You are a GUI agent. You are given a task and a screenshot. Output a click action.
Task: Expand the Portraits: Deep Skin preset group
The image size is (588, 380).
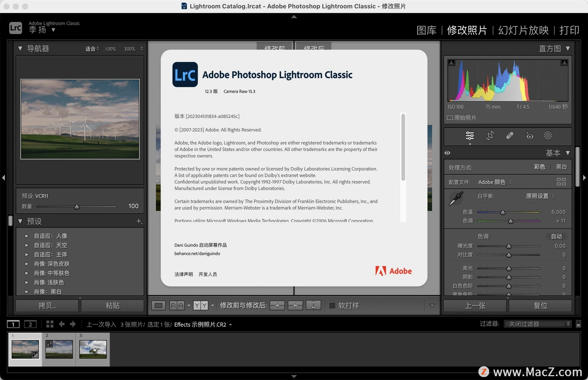pos(27,264)
